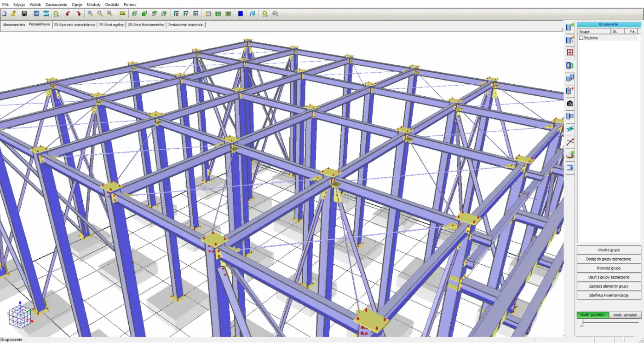Open the Moduły menu
Screen dimensions: 644x343
coord(93,4)
